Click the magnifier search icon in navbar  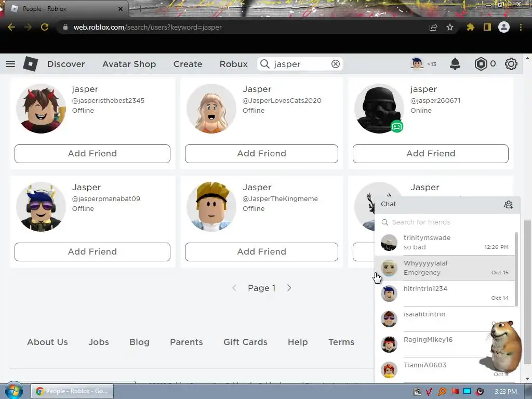click(264, 64)
